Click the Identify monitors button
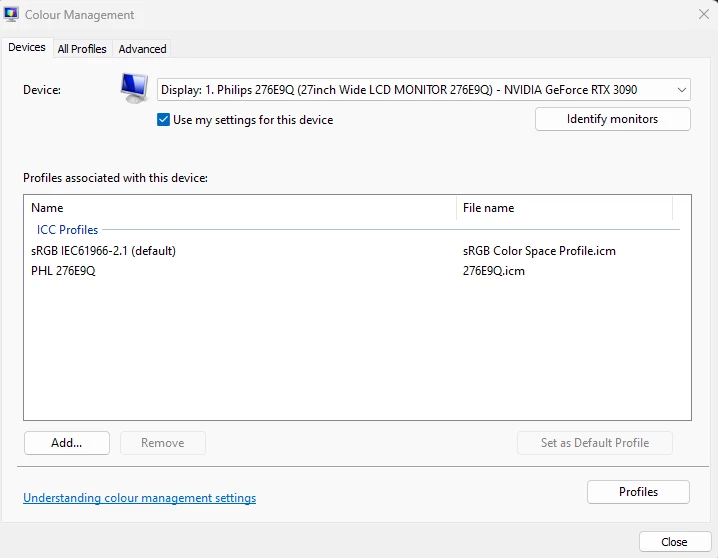This screenshot has height=558, width=718. (x=613, y=119)
